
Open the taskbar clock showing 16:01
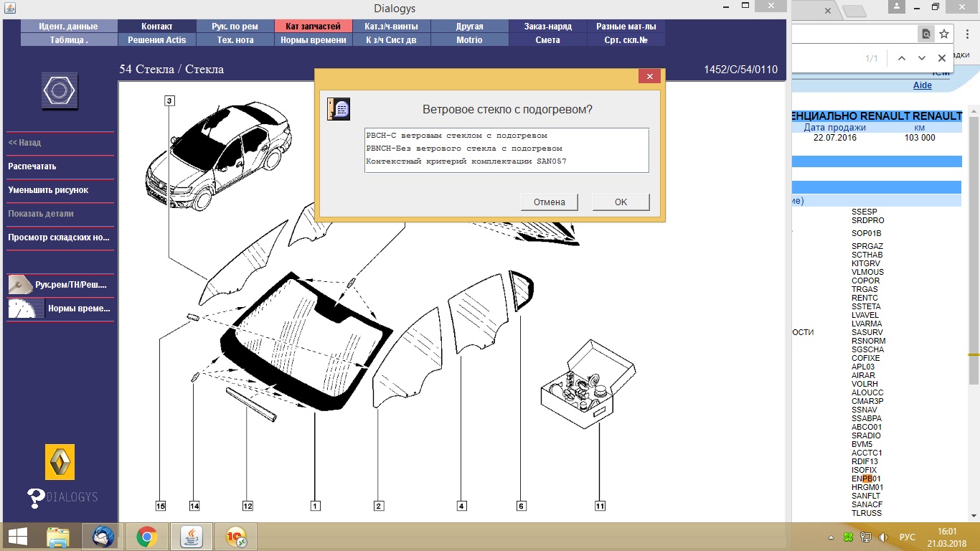point(947,537)
